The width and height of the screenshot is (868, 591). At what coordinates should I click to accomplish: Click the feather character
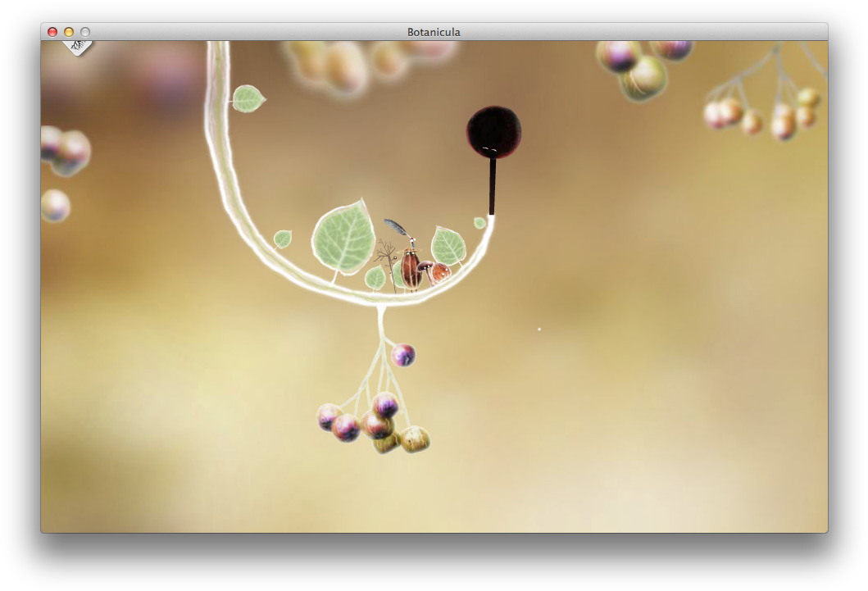pyautogui.click(x=395, y=228)
